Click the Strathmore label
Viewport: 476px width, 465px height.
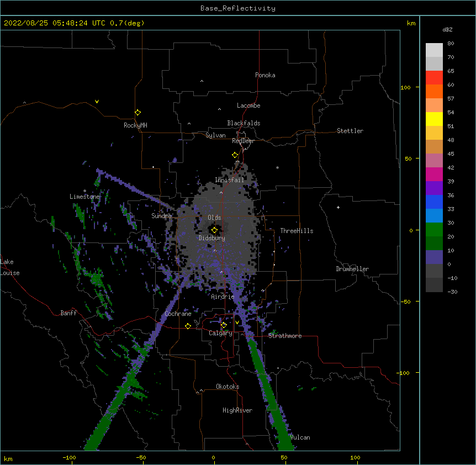tap(285, 336)
